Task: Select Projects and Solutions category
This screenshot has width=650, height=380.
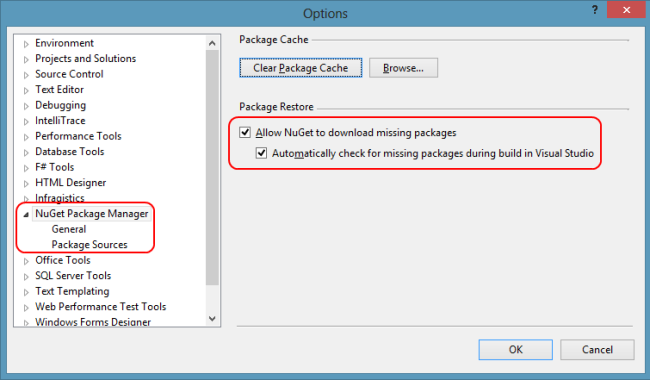Action: tap(85, 58)
